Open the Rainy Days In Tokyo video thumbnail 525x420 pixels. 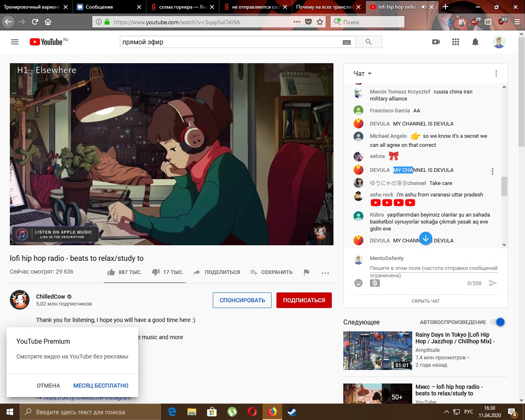(378, 351)
